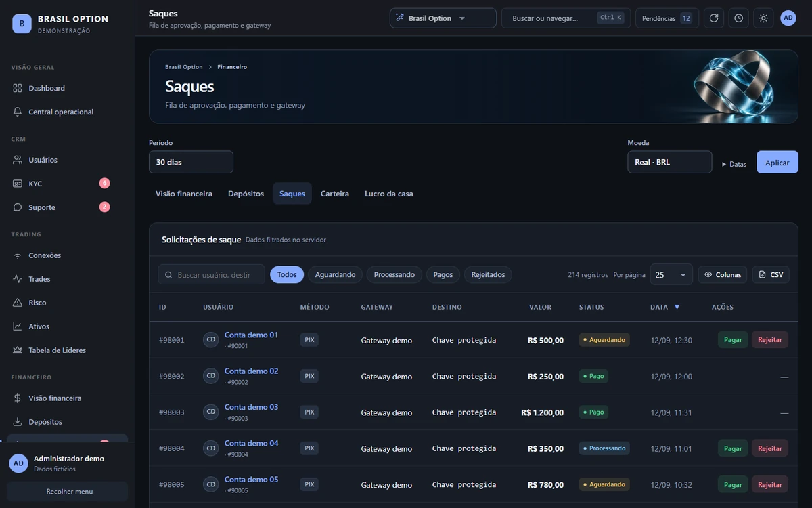Toggle the light/dark theme sun button
Image resolution: width=812 pixels, height=508 pixels.
(x=763, y=18)
